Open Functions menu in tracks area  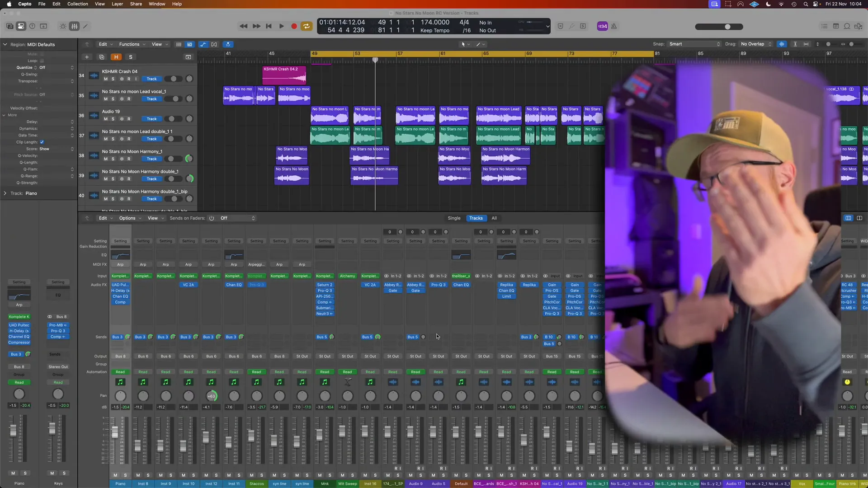132,44
